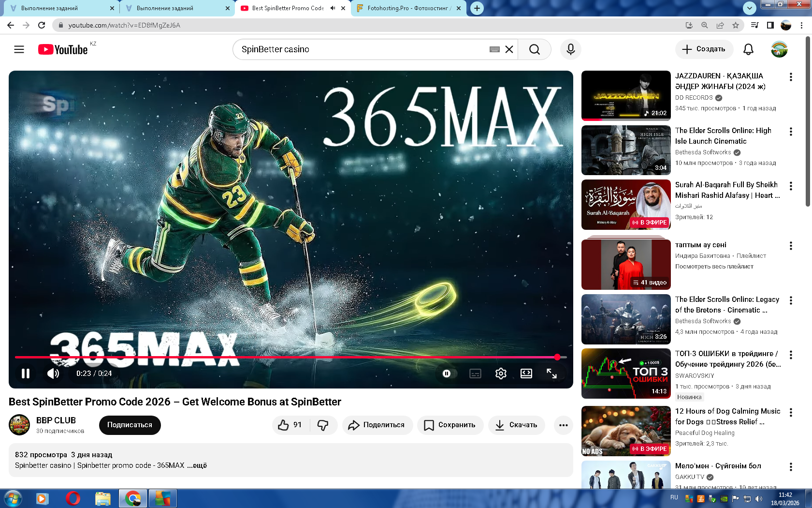Open options for JAZZDAUREN video

791,77
